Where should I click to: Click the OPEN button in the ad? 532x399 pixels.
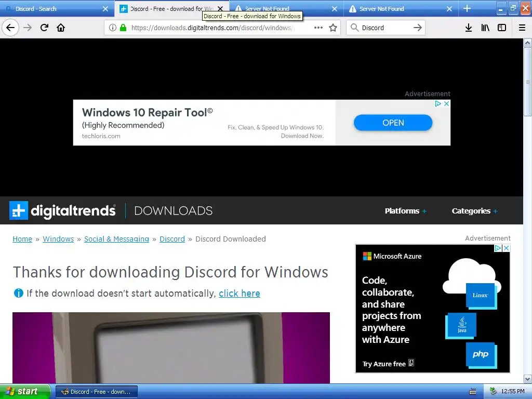click(x=393, y=123)
